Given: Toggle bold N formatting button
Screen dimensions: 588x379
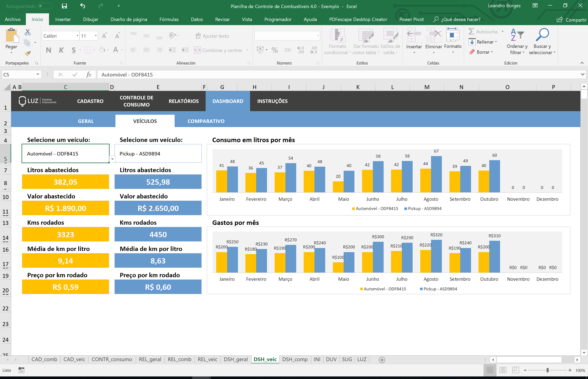Looking at the screenshot, I should tap(48, 50).
